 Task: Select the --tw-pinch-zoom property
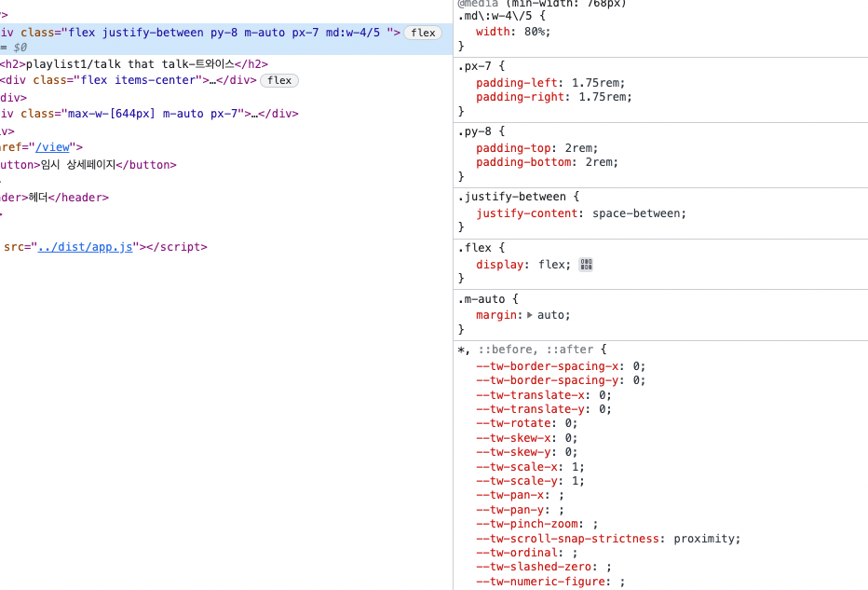pyautogui.click(x=527, y=524)
